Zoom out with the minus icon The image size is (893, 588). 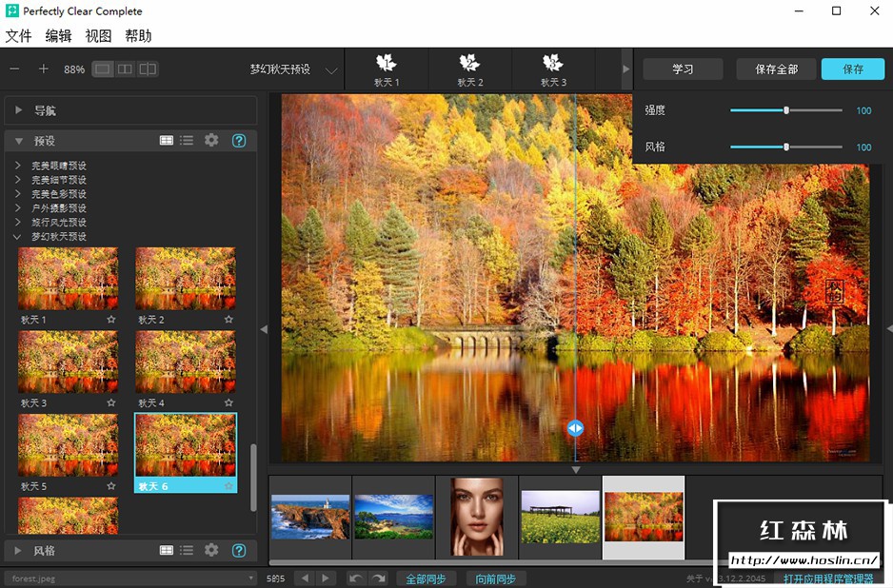(15, 69)
